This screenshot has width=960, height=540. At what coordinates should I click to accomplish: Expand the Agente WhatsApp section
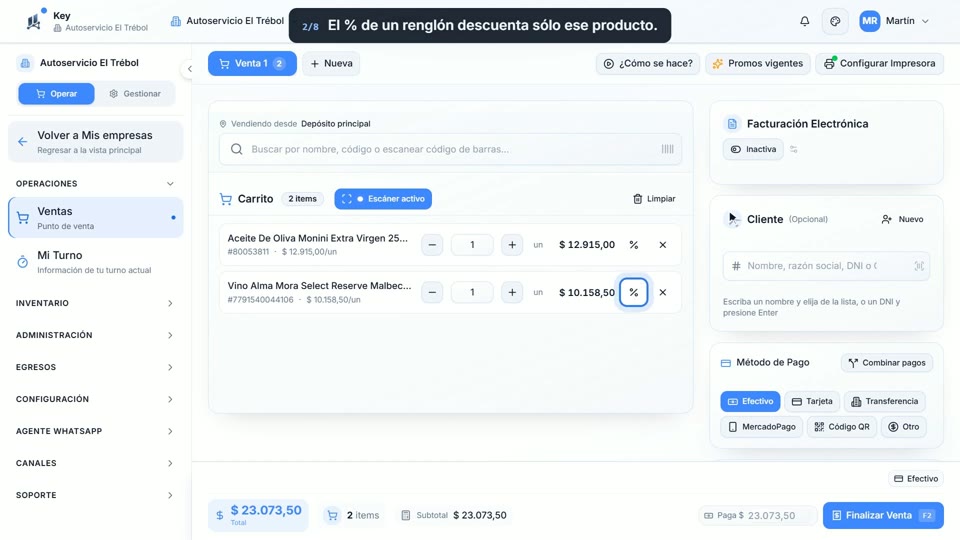click(96, 431)
